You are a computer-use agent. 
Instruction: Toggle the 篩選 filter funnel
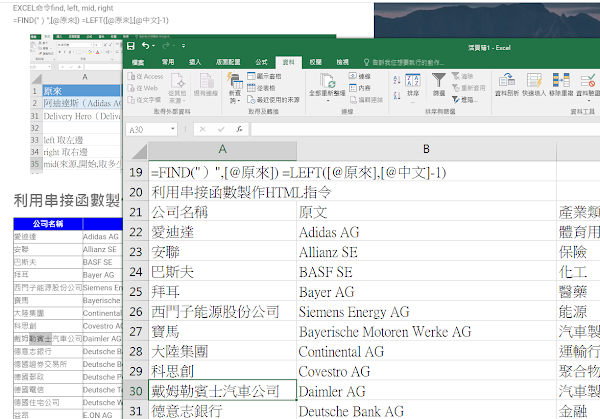[439, 85]
